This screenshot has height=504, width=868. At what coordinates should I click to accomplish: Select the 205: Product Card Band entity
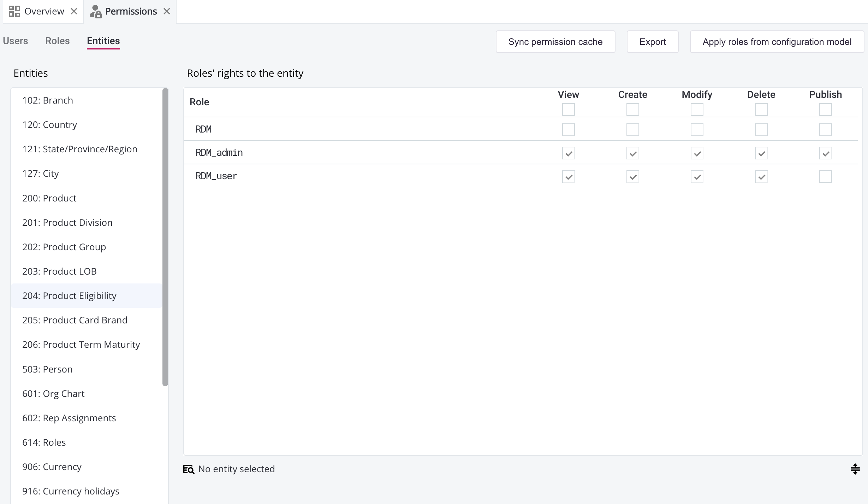(x=75, y=320)
